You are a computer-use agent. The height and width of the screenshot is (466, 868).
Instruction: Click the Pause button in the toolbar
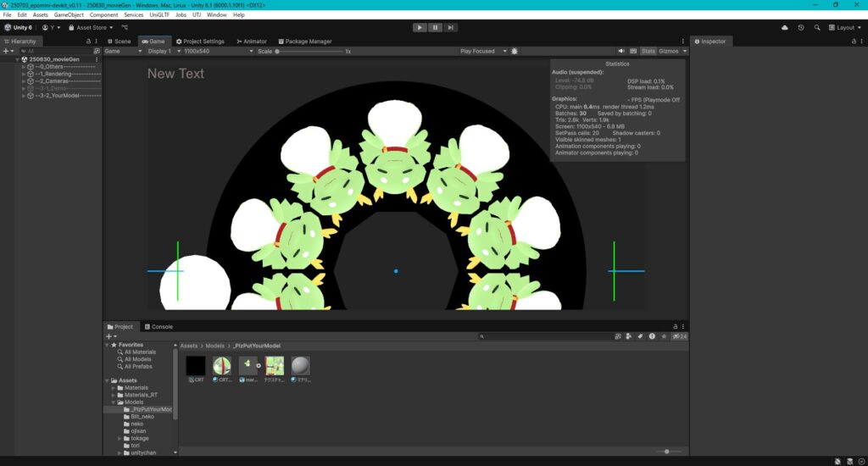click(x=435, y=28)
